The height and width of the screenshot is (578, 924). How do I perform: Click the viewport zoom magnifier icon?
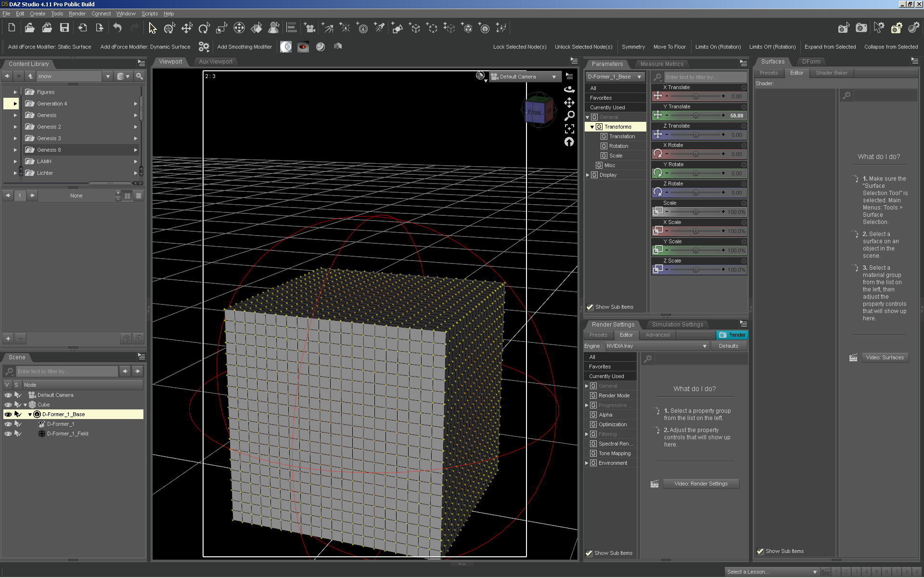(x=569, y=116)
